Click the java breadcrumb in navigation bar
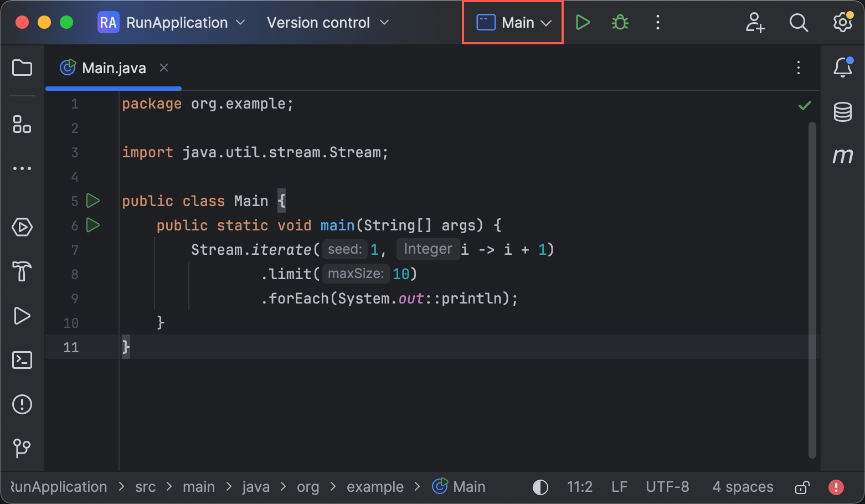865x504 pixels. 256,487
